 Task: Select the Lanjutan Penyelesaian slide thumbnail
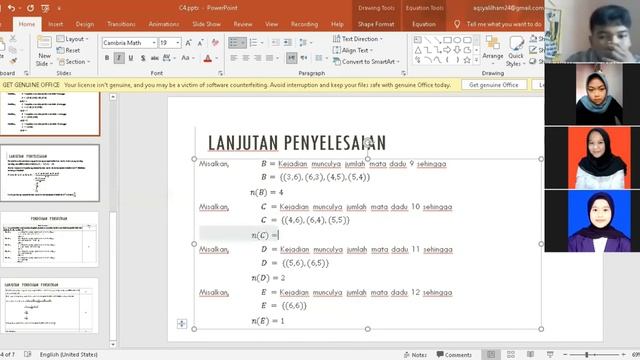(50, 173)
